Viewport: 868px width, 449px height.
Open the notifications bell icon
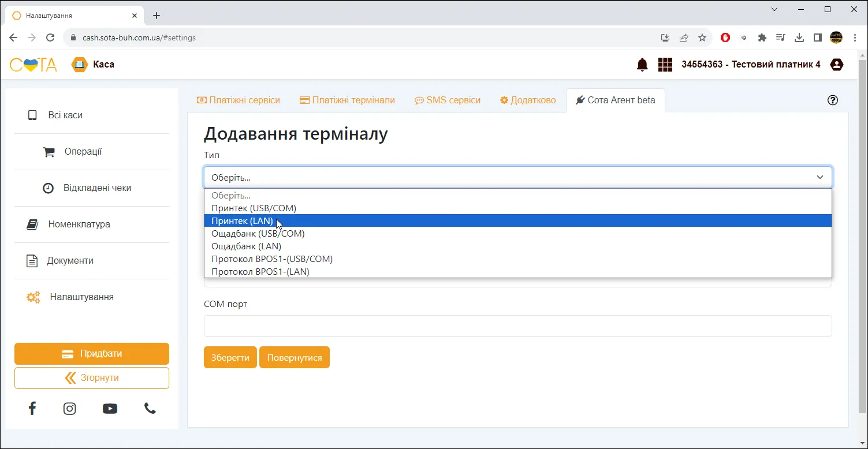click(642, 65)
